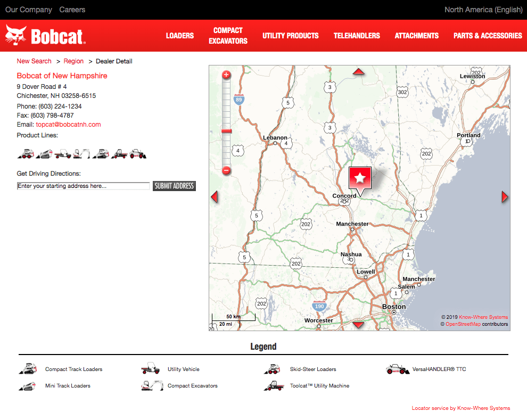Click the Submit Address button
Screen dimensions: 527x420
coord(174,186)
